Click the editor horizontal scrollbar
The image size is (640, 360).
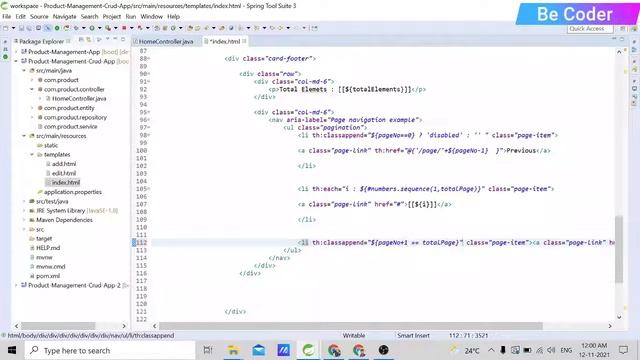350,326
